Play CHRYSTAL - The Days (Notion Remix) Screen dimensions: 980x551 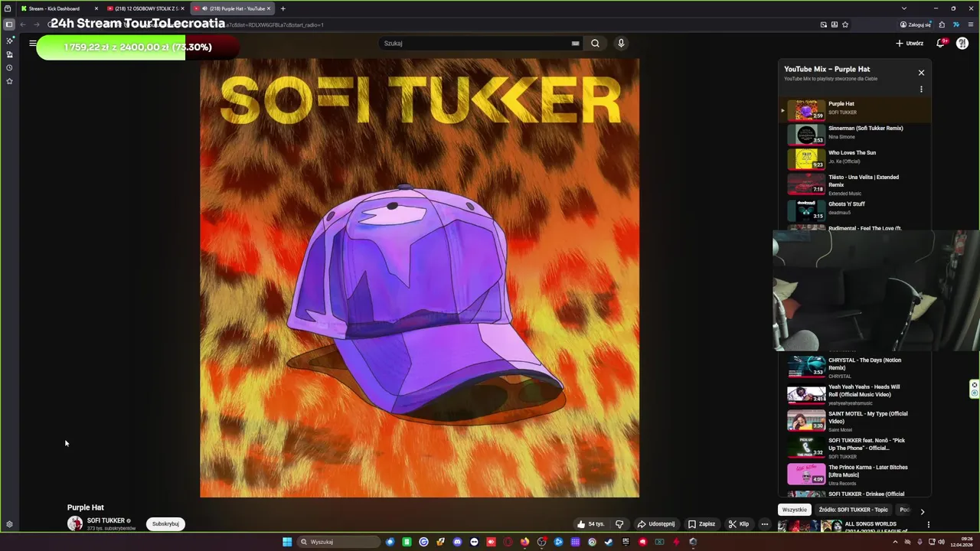[856, 367]
